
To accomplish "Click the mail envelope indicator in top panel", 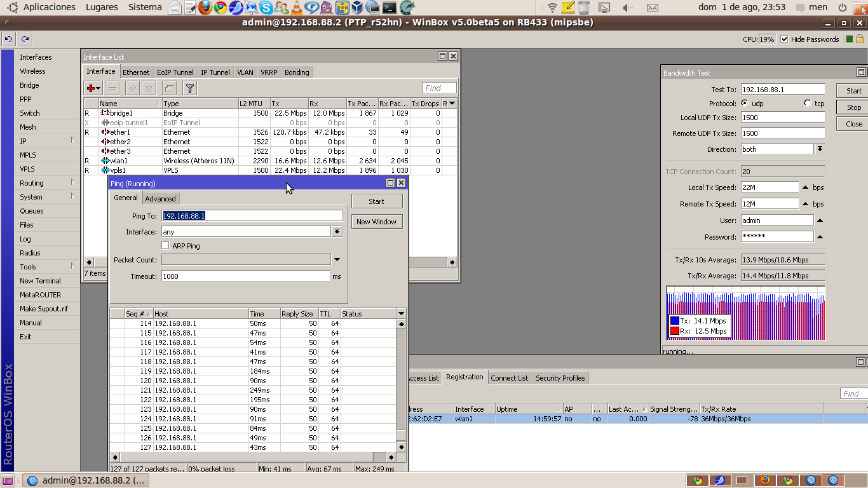I will pos(652,8).
